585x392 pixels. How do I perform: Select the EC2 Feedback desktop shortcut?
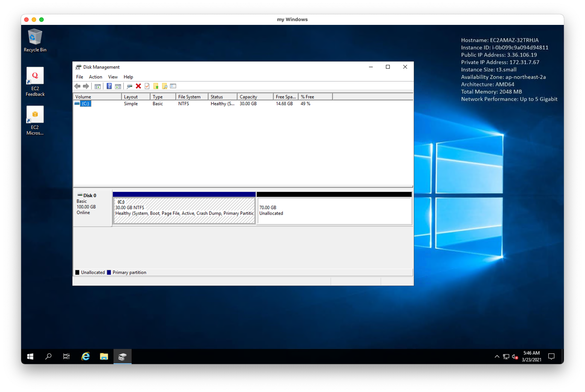35,82
